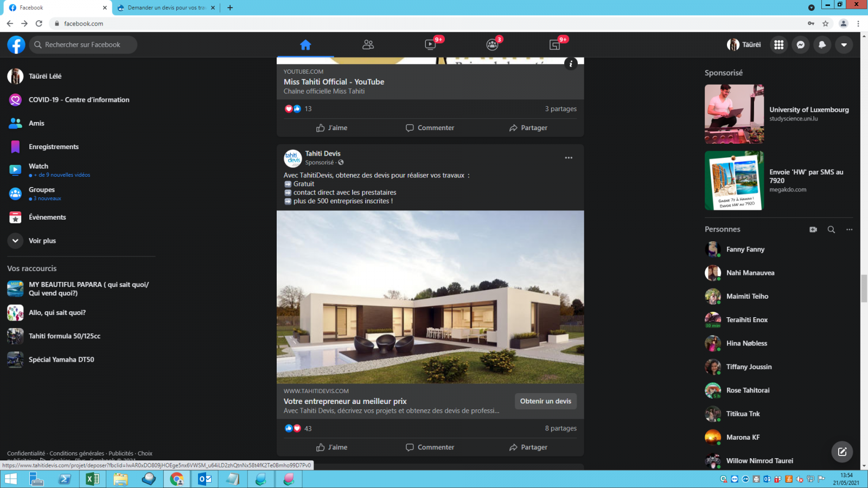868x488 pixels.
Task: Click the new message compose icon
Action: [842, 451]
